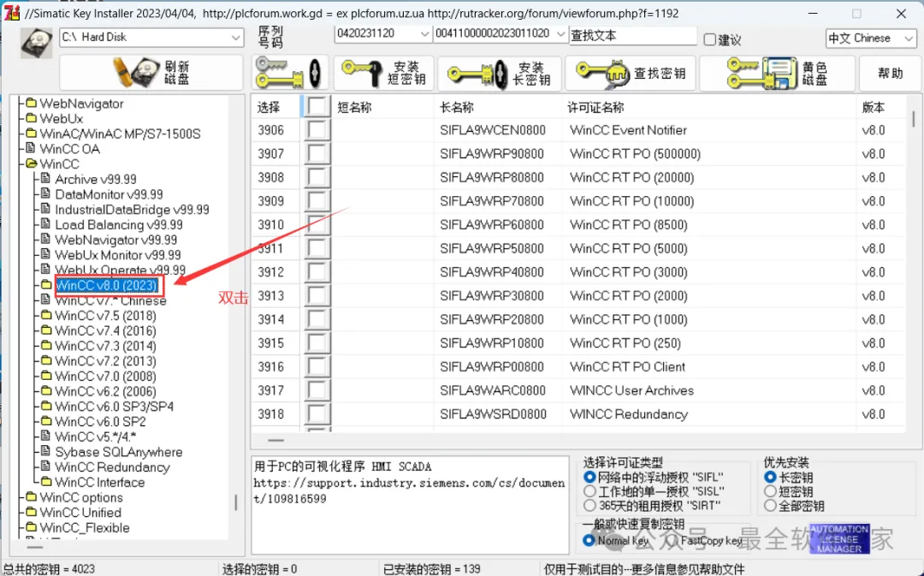The height and width of the screenshot is (576, 924).
Task: Select WinAC/WinAC MP/S7-1500S tree folder
Action: [x=120, y=134]
